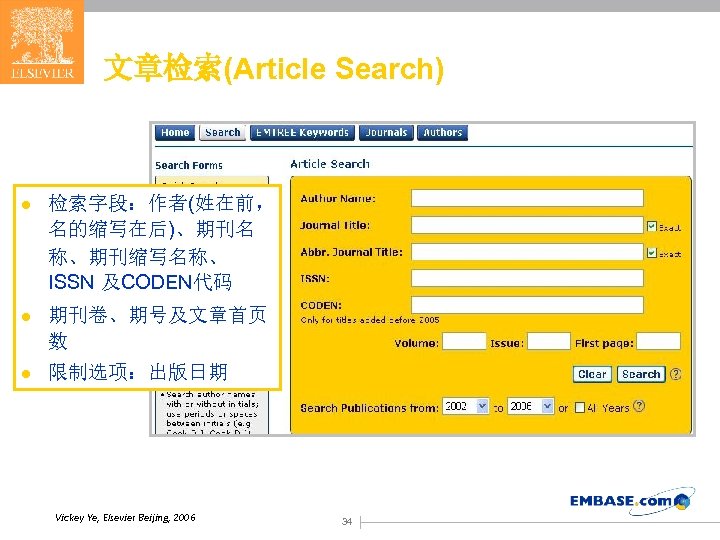Image resolution: width=720 pixels, height=540 pixels.
Task: Open help icon beside All Years
Action: coord(639,406)
